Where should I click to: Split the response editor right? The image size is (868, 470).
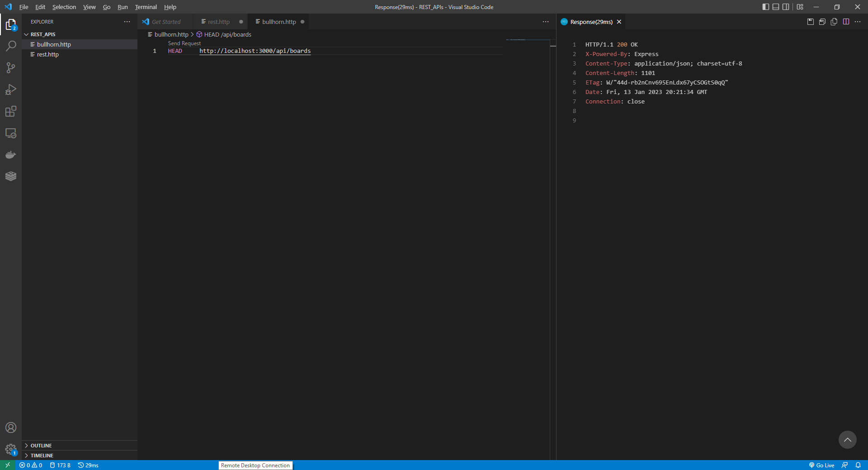846,22
